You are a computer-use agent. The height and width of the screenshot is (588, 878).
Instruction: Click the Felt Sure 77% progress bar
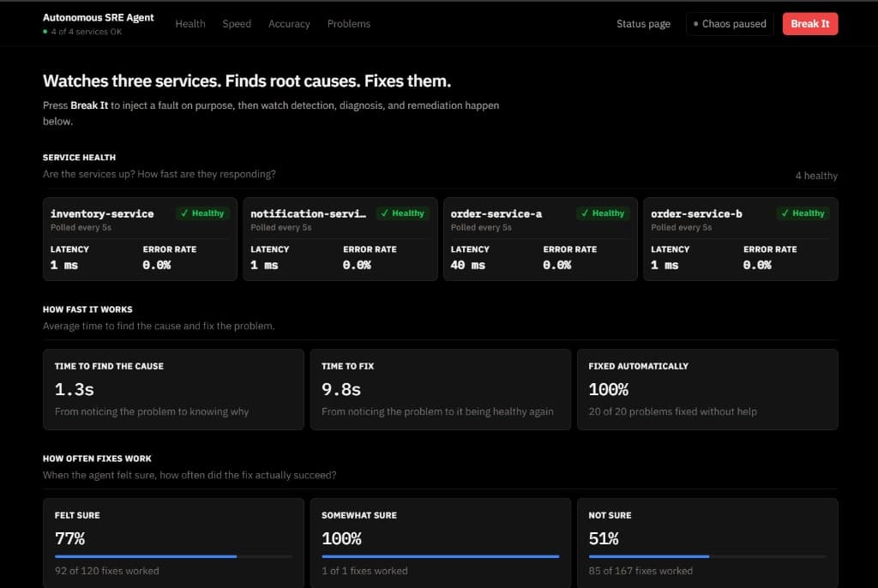(x=173, y=556)
